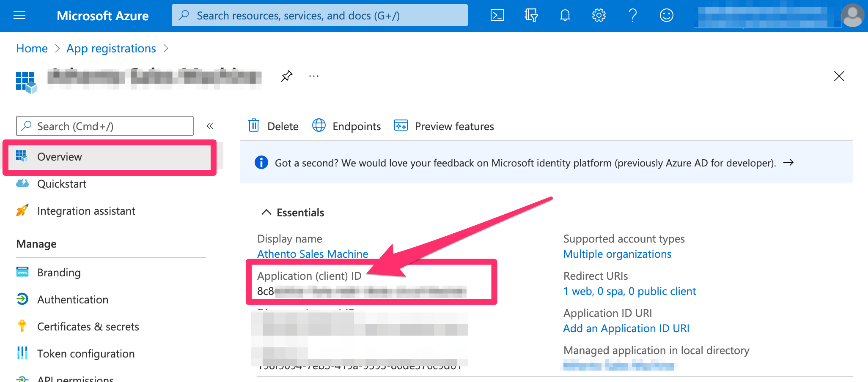Open the more options ellipsis menu
The height and width of the screenshot is (382, 868).
pyautogui.click(x=313, y=76)
